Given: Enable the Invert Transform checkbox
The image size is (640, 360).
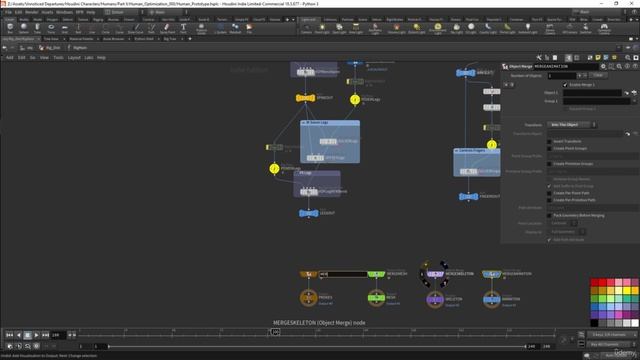Looking at the screenshot, I should pyautogui.click(x=549, y=141).
